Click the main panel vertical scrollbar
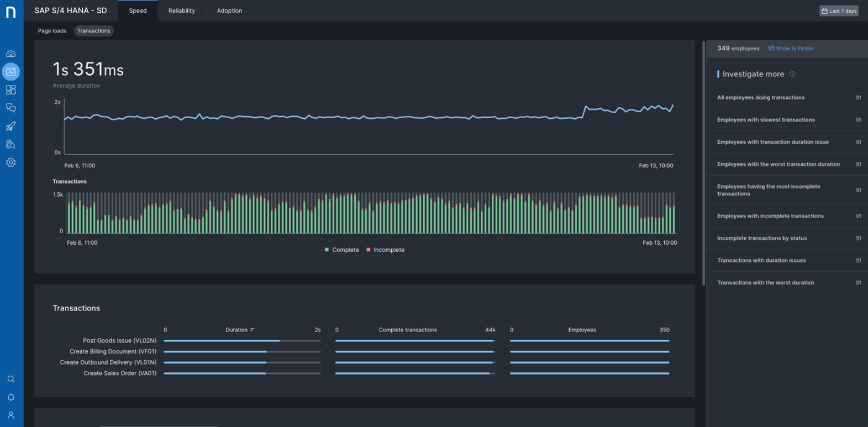Viewport: 868px width, 427px height. [x=703, y=166]
